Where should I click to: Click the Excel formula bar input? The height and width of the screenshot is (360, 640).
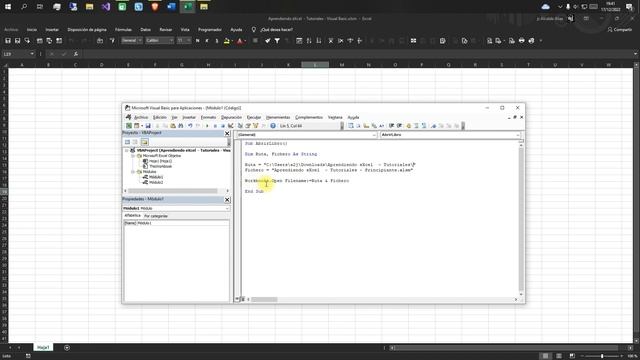[x=357, y=54]
